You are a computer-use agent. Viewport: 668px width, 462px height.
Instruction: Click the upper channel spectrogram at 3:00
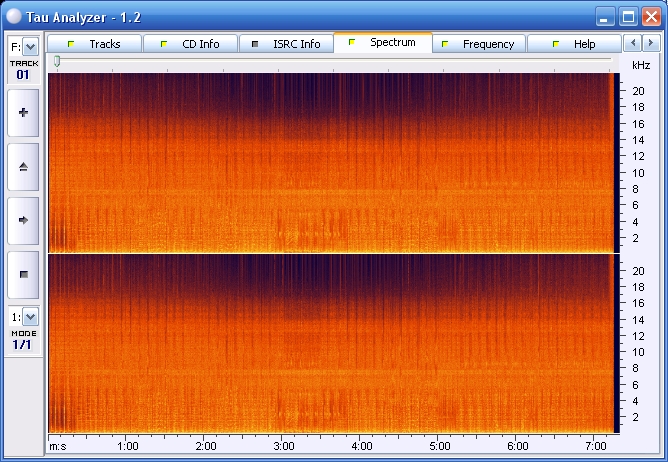(x=284, y=162)
